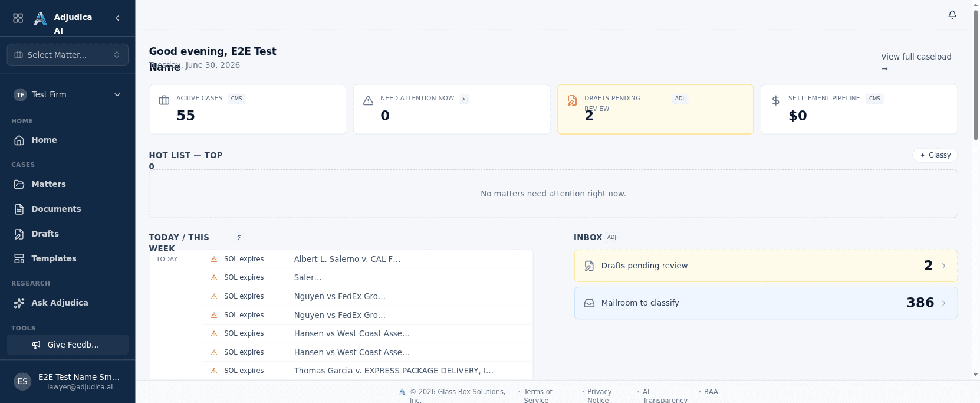The image size is (980, 403).
Task: Open Drafts pending review chevron arrow
Action: click(x=944, y=266)
